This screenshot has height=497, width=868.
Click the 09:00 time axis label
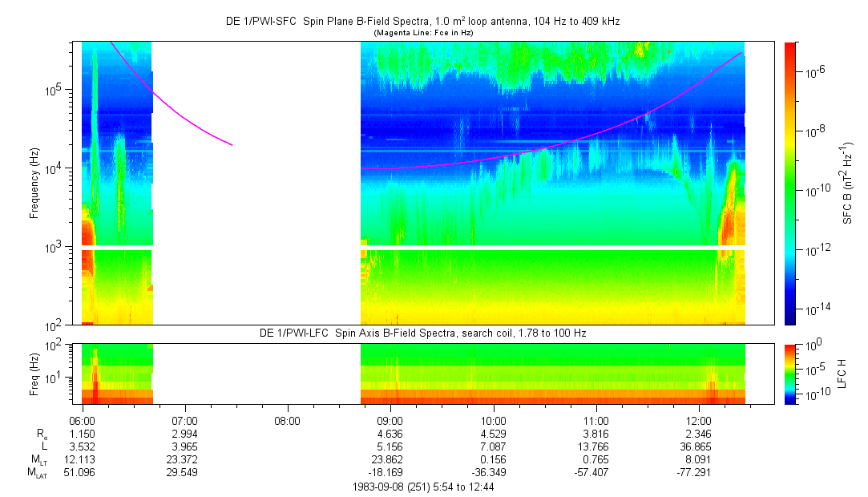point(390,421)
